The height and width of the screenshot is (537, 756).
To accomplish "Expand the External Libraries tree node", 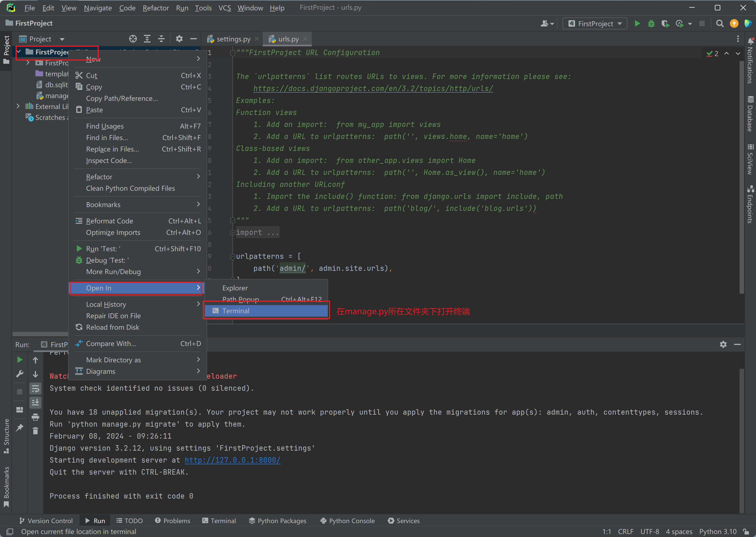I will pyautogui.click(x=18, y=106).
